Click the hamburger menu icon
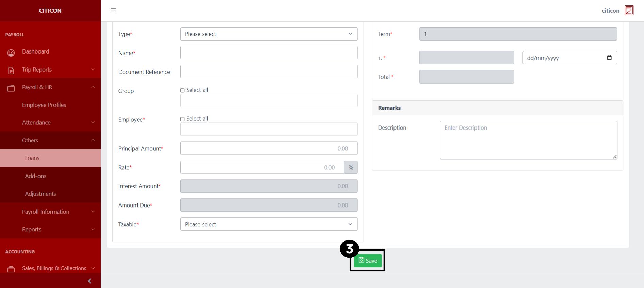The image size is (644, 288). [113, 10]
